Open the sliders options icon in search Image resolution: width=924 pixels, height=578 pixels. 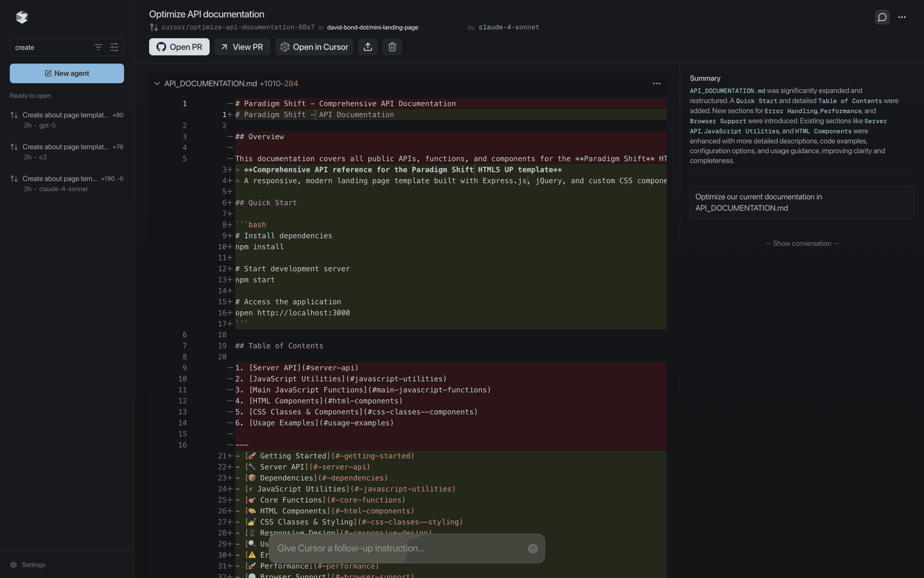(x=114, y=47)
